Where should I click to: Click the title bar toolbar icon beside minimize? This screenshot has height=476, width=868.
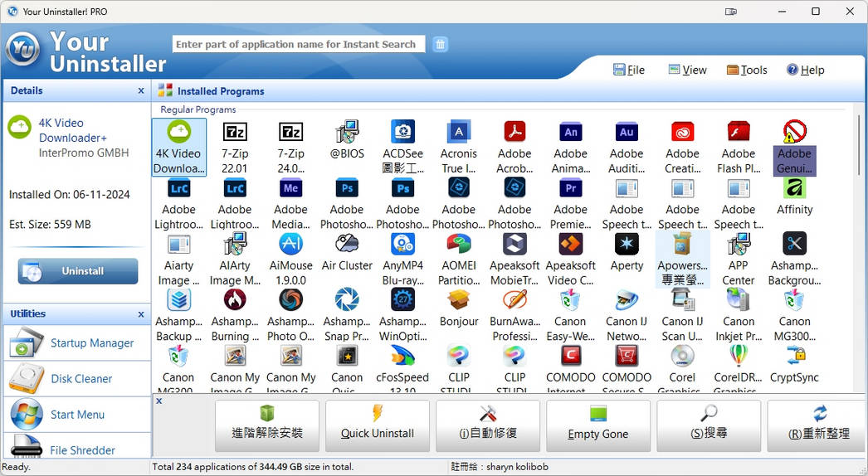point(731,11)
